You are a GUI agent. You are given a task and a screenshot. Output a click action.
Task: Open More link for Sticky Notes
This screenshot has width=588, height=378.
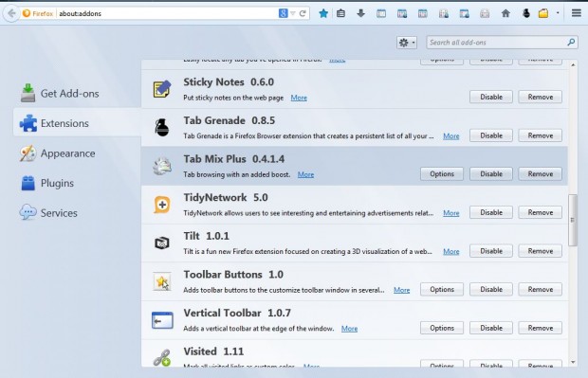[299, 98]
